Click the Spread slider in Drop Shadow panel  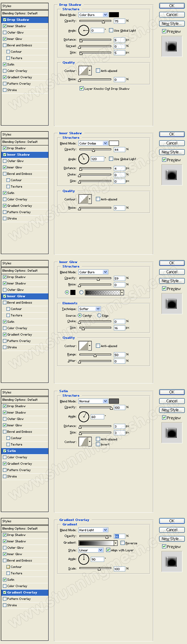pos(95,46)
